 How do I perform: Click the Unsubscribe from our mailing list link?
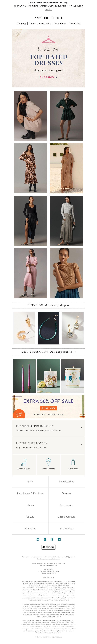tap(48, 559)
